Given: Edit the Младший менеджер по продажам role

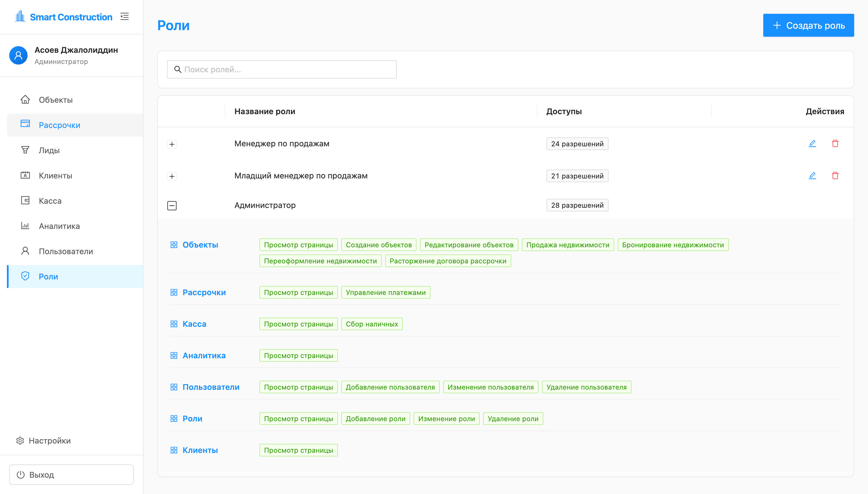Looking at the screenshot, I should tap(812, 176).
